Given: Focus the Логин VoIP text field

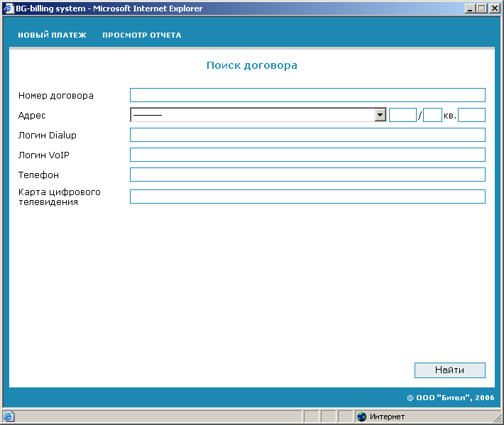Looking at the screenshot, I should (x=307, y=155).
